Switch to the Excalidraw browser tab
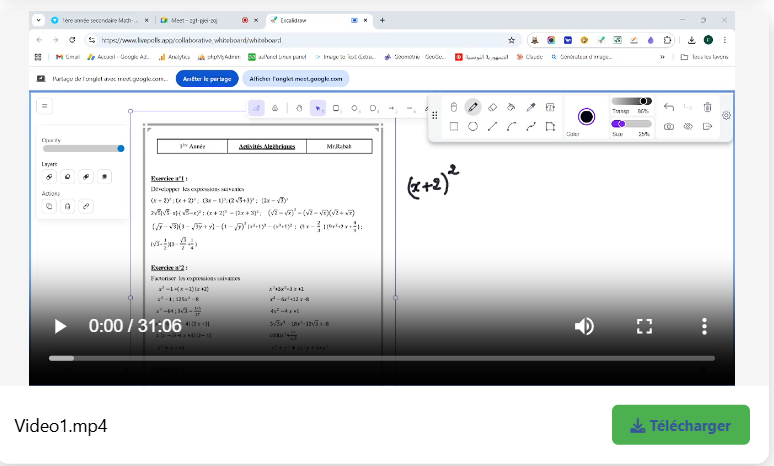The image size is (774, 466). point(310,20)
